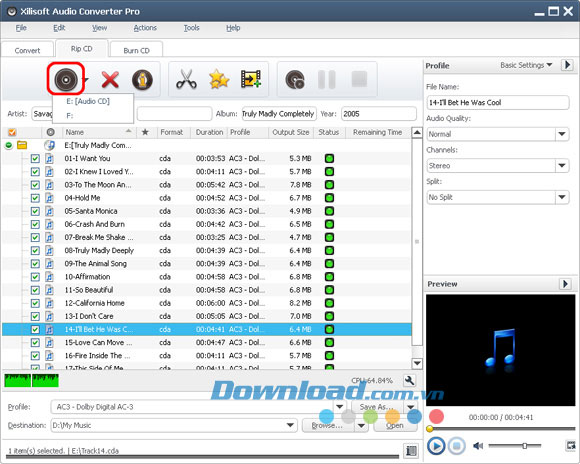Open the Help menu
Viewport: 580px width, 464px height.
point(233,28)
